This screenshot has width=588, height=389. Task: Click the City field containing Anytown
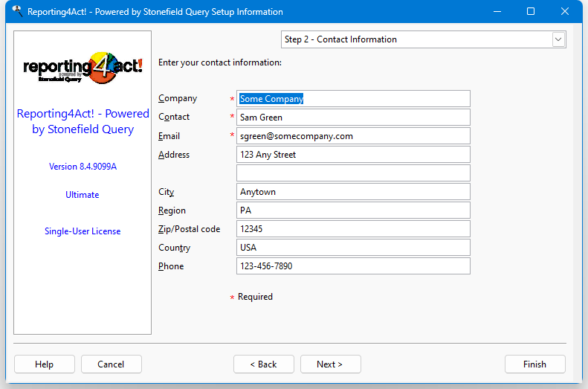coord(353,192)
